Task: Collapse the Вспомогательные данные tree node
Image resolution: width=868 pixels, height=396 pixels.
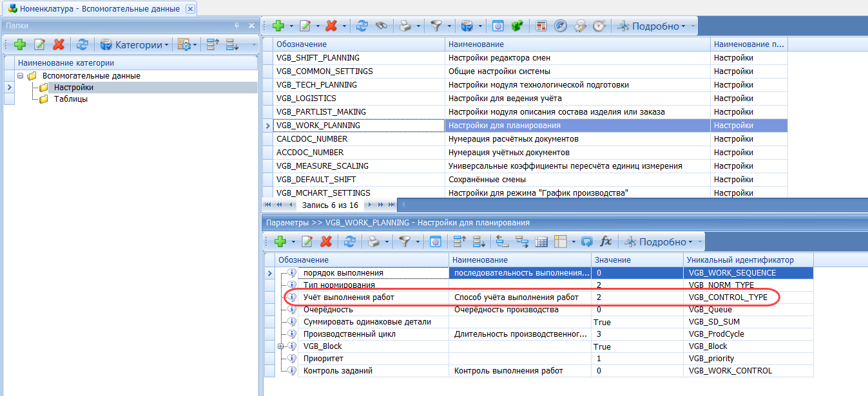Action: click(x=21, y=76)
